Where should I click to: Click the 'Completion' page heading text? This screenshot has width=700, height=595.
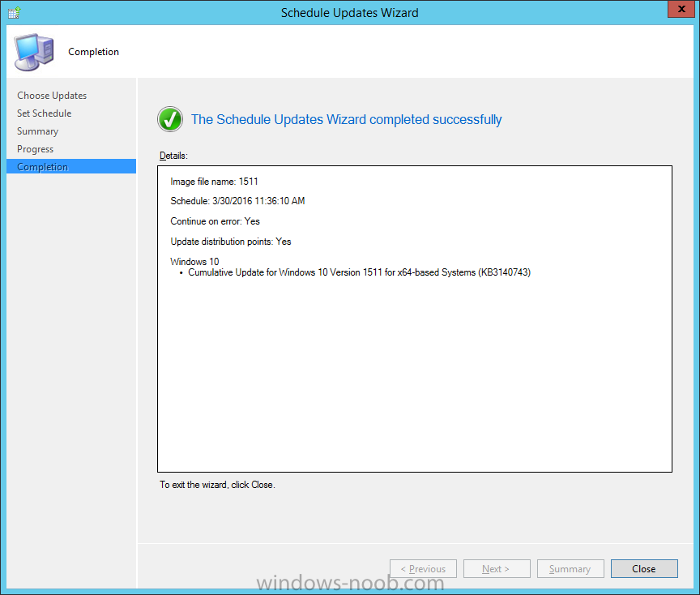[x=94, y=52]
